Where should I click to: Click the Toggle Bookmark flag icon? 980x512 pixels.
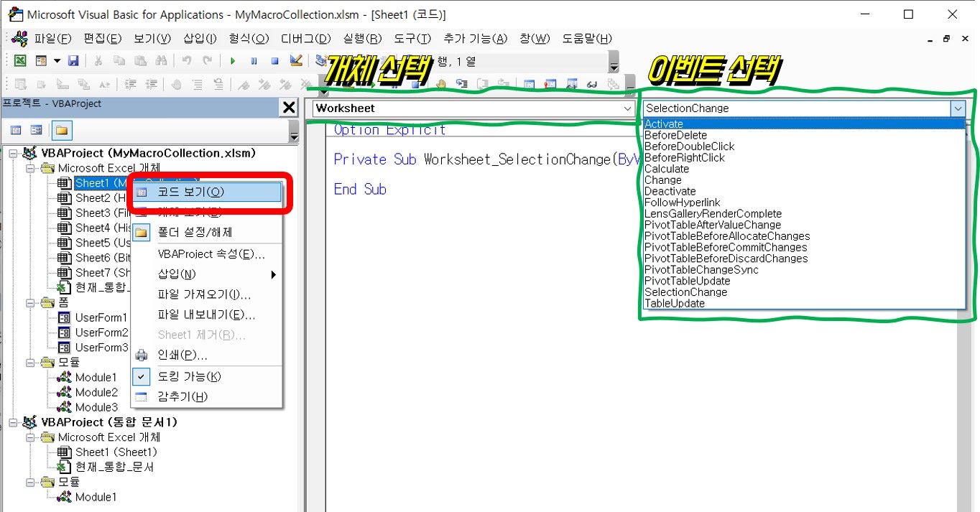[244, 85]
